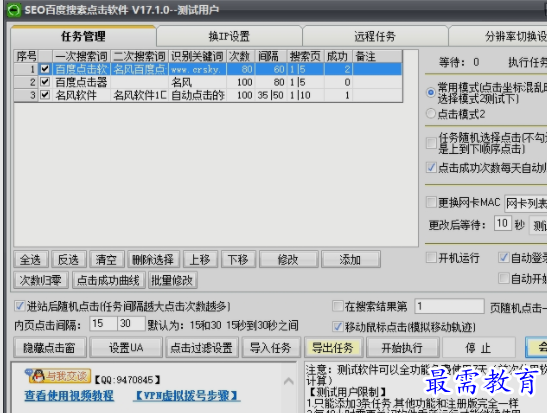This screenshot has width=547, height=413.
Task: Click the 停止 button
Action: tap(478, 347)
